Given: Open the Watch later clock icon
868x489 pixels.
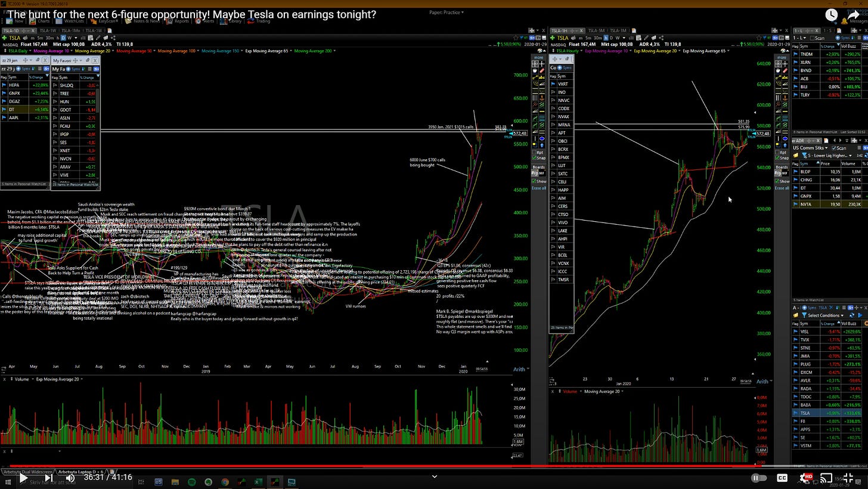Looking at the screenshot, I should (832, 16).
